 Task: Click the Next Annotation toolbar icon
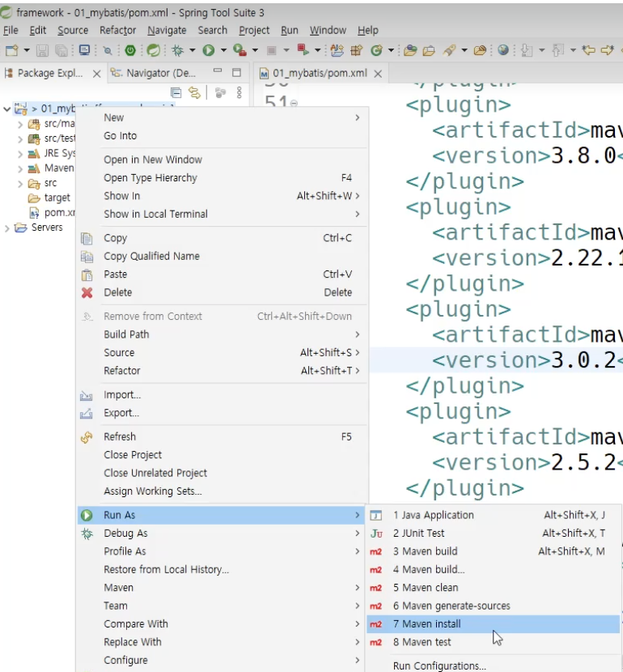[526, 50]
